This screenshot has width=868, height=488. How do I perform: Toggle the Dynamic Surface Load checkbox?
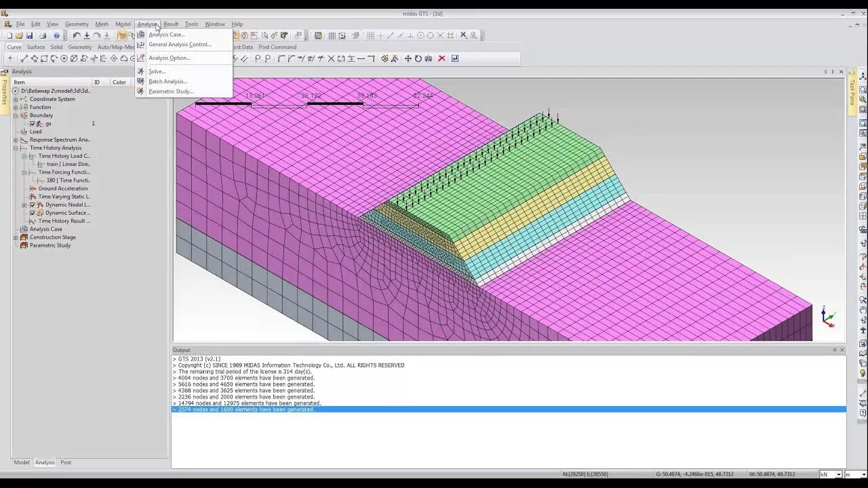pos(33,213)
